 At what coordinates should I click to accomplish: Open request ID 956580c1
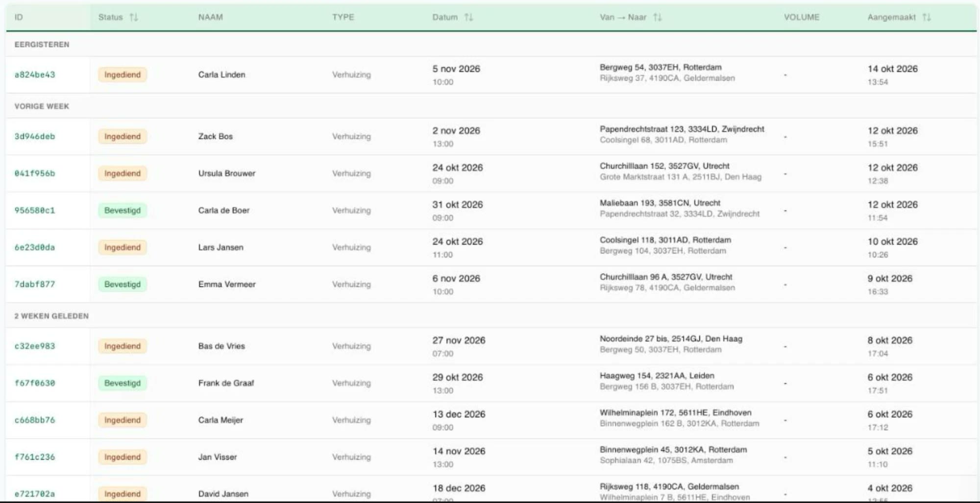click(35, 211)
